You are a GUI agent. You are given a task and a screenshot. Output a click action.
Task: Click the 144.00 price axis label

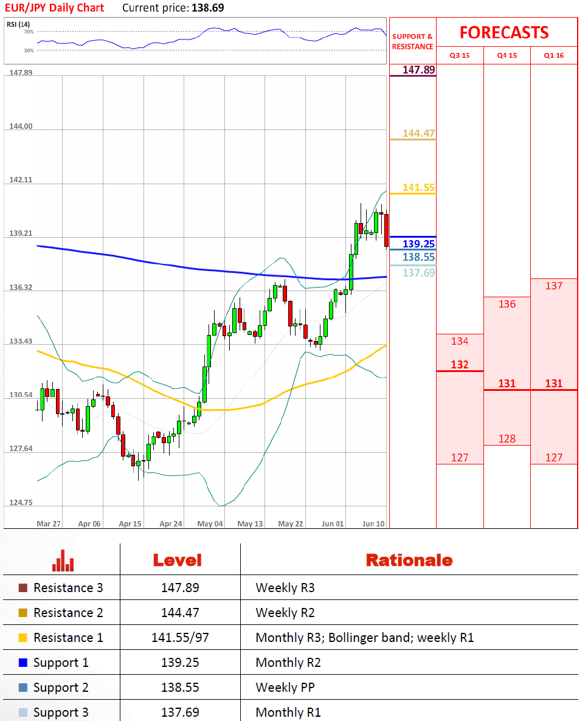(21, 126)
